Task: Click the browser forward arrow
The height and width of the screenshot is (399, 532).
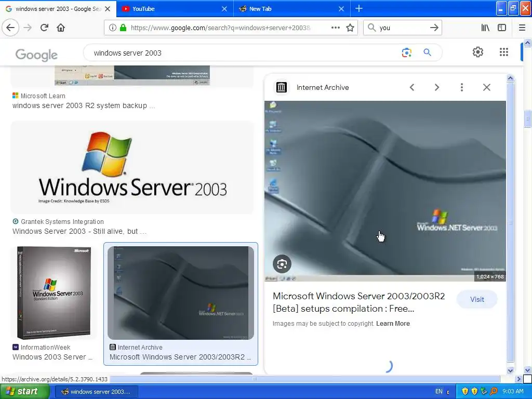Action: pyautogui.click(x=28, y=28)
